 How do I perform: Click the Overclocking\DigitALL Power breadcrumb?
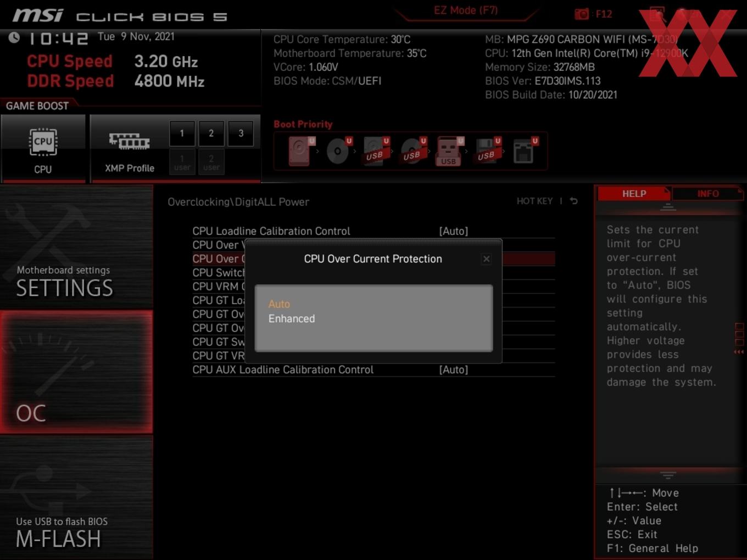pyautogui.click(x=238, y=201)
